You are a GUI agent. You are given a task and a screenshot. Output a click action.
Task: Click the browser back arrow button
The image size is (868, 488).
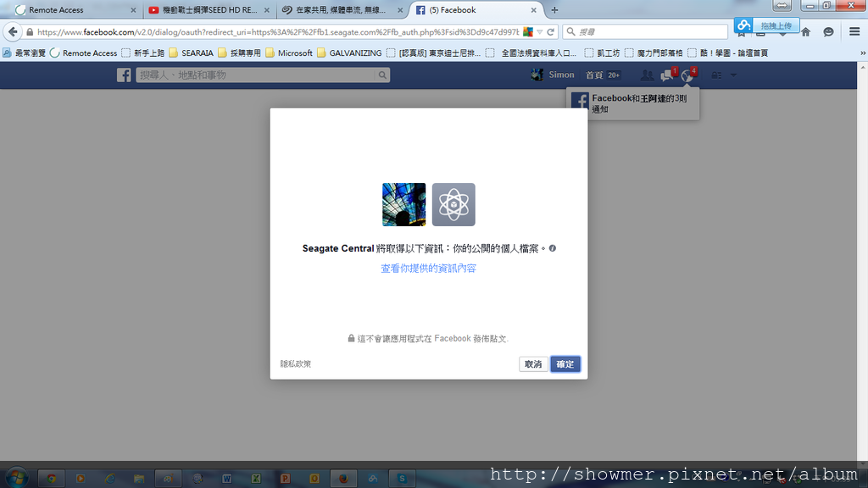[13, 32]
